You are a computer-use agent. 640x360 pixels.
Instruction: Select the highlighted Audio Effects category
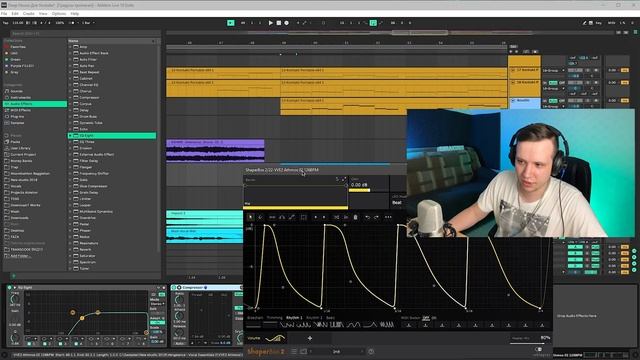[x=35, y=104]
